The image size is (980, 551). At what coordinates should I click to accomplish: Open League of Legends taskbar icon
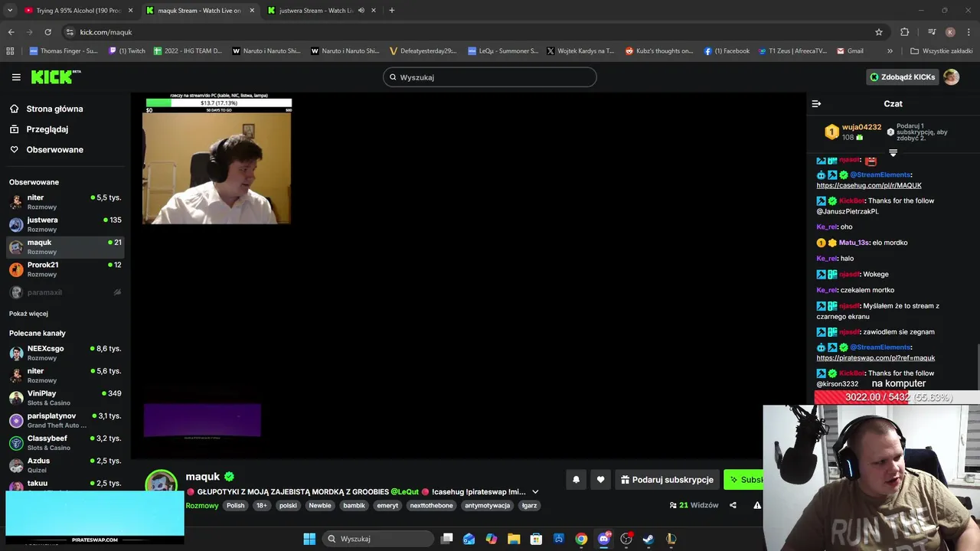[x=671, y=539]
